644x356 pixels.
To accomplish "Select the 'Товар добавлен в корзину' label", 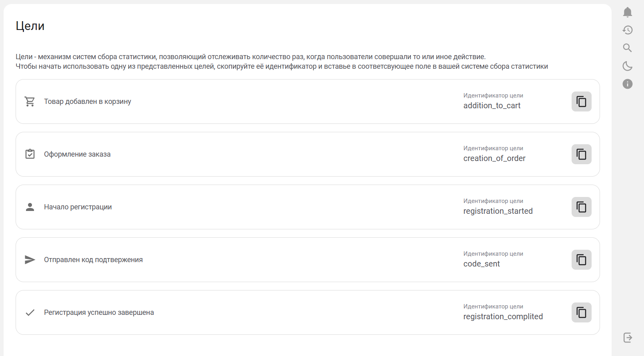I will 88,101.
